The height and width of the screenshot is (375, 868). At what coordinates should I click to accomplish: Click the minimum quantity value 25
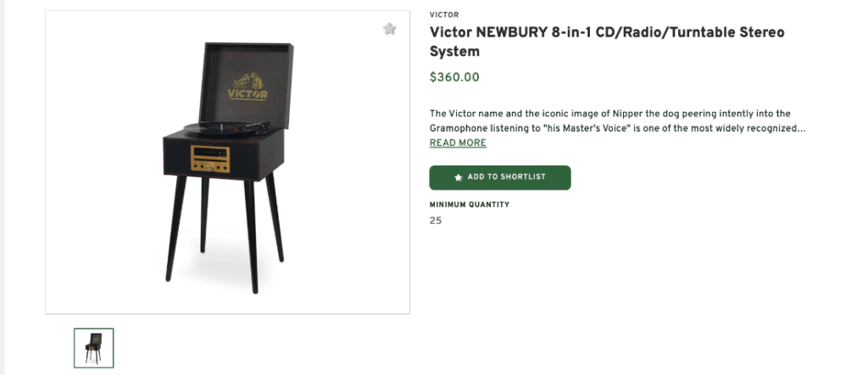click(x=436, y=221)
